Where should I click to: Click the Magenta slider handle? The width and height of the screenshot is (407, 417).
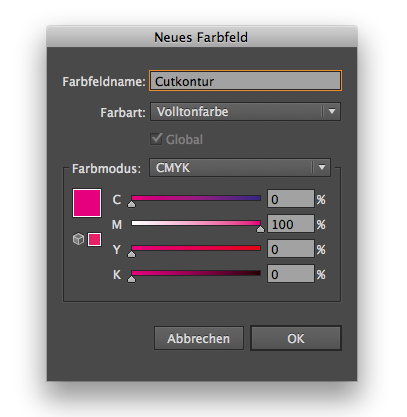click(260, 229)
